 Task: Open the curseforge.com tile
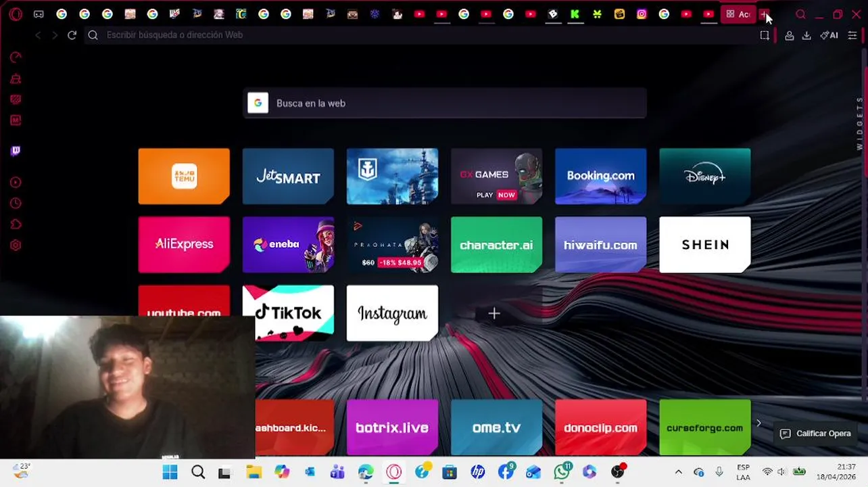[x=704, y=427]
